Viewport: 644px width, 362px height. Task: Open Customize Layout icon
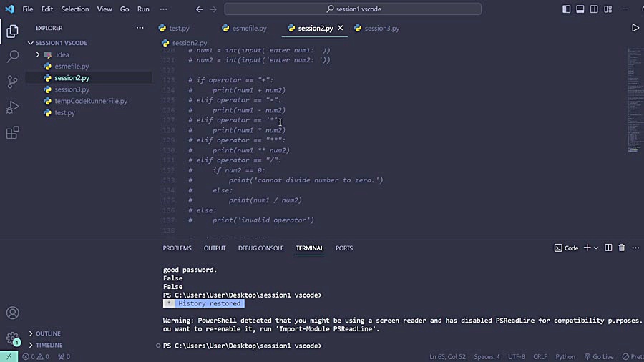click(x=608, y=9)
